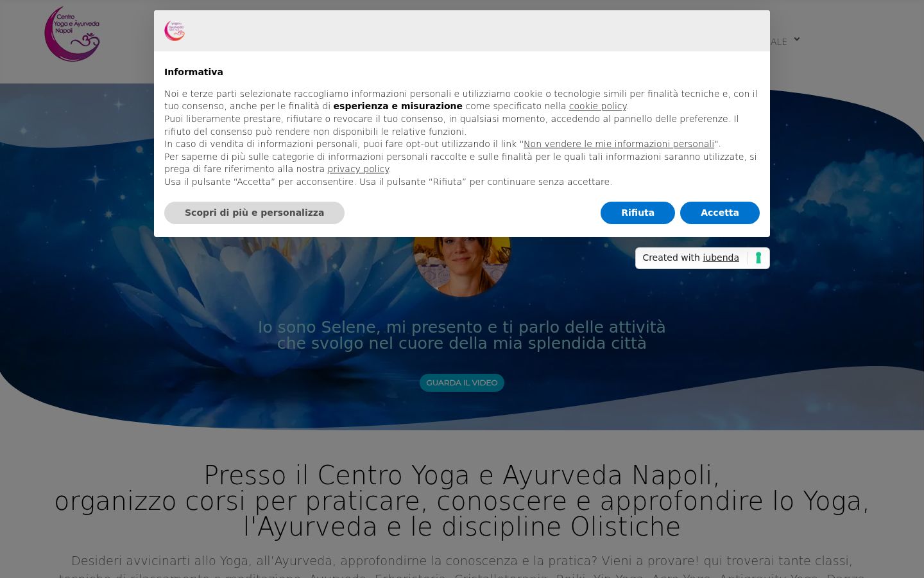The image size is (924, 578).
Task: Reject cookies with the Rifiuta button
Action: click(638, 213)
